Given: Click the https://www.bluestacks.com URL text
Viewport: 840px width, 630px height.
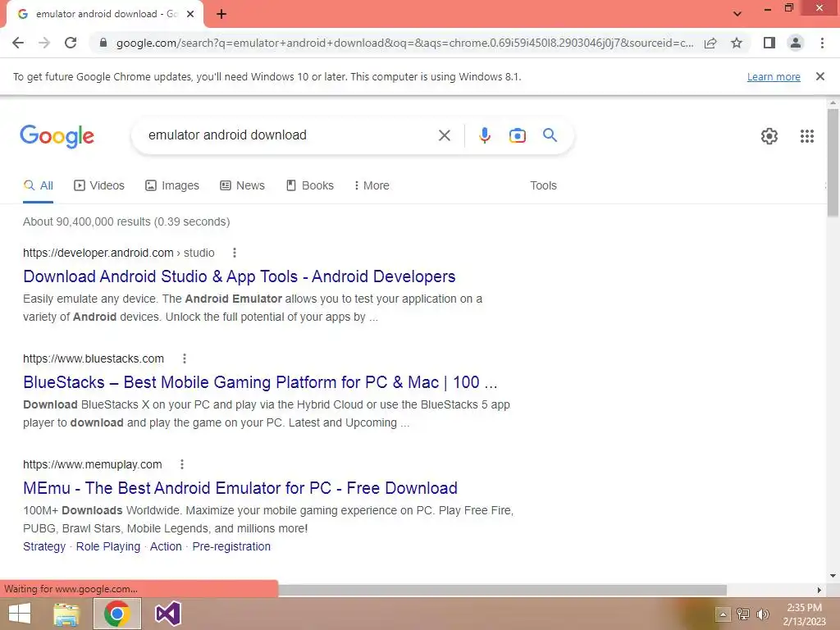Looking at the screenshot, I should 94,359.
